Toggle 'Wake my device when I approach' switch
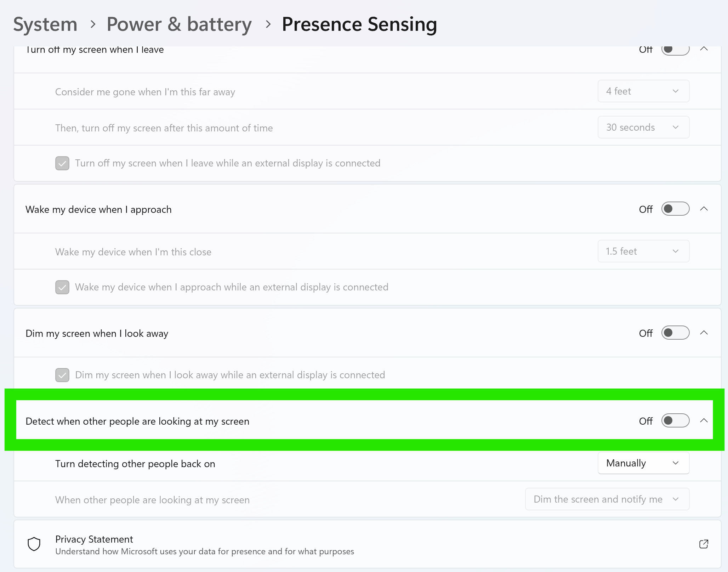This screenshot has width=728, height=572. pos(675,209)
